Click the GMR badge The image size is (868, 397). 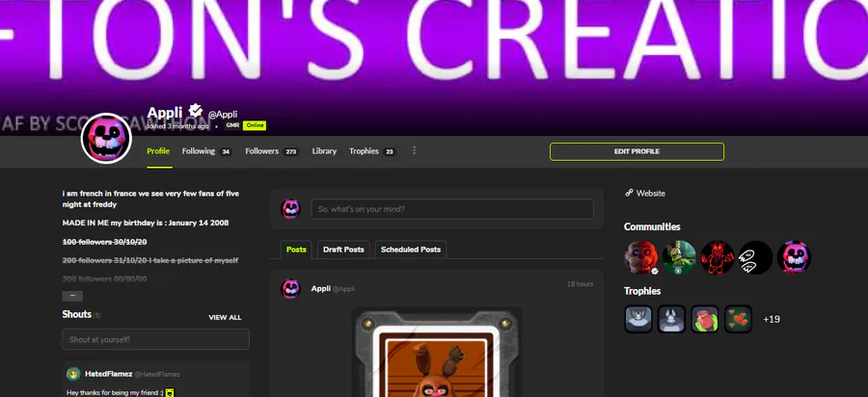coord(232,125)
